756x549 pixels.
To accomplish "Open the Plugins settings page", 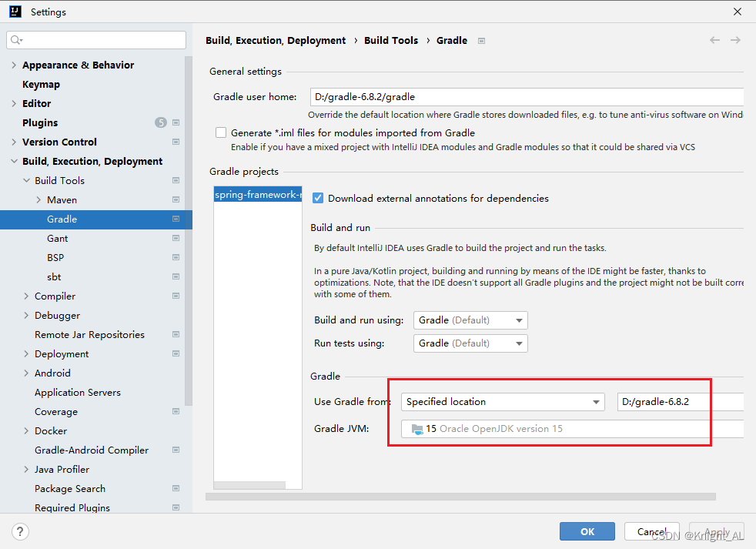I will click(40, 123).
